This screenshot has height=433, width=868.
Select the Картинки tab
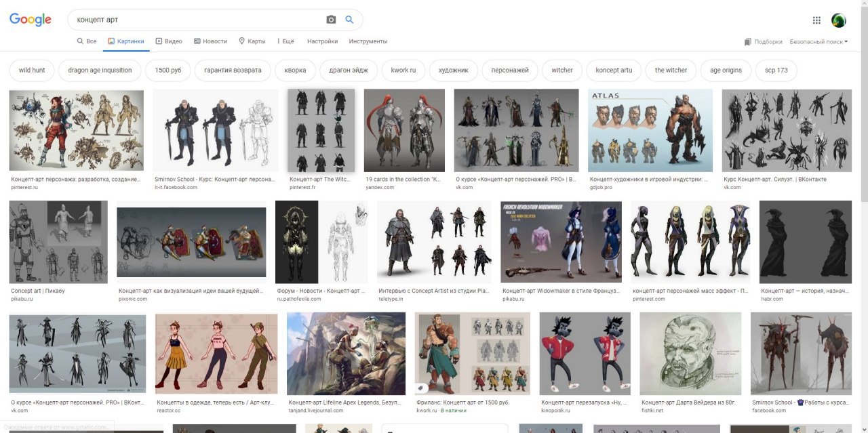(x=126, y=41)
